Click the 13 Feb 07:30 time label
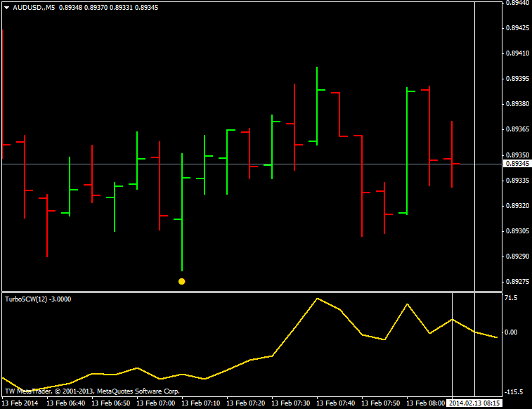 291,403
